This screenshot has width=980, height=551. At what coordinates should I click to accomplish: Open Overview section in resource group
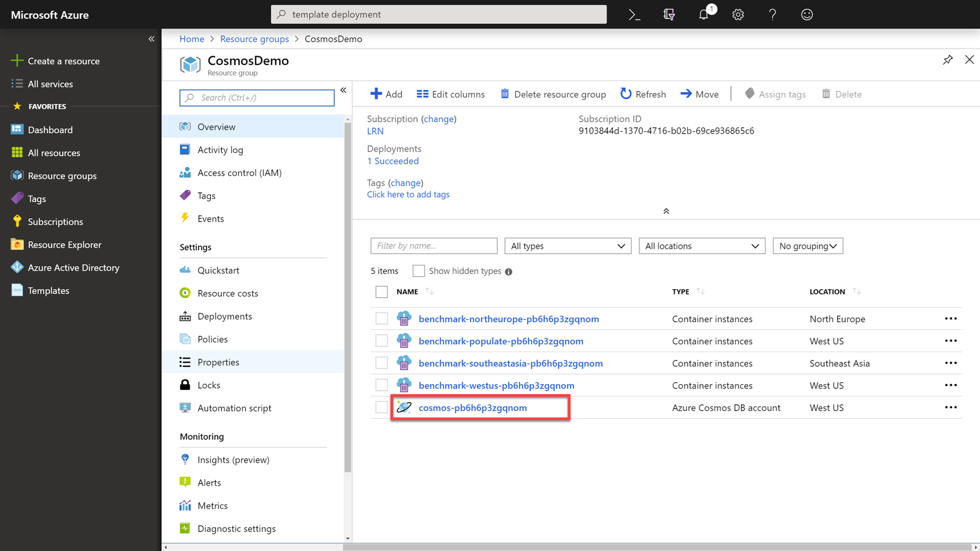[x=217, y=127]
